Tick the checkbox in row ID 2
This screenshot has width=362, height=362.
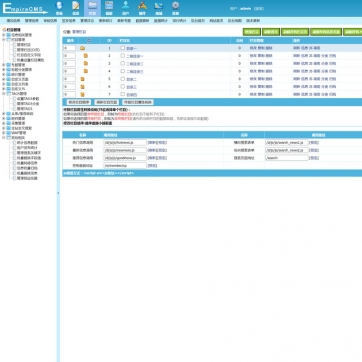(123, 56)
